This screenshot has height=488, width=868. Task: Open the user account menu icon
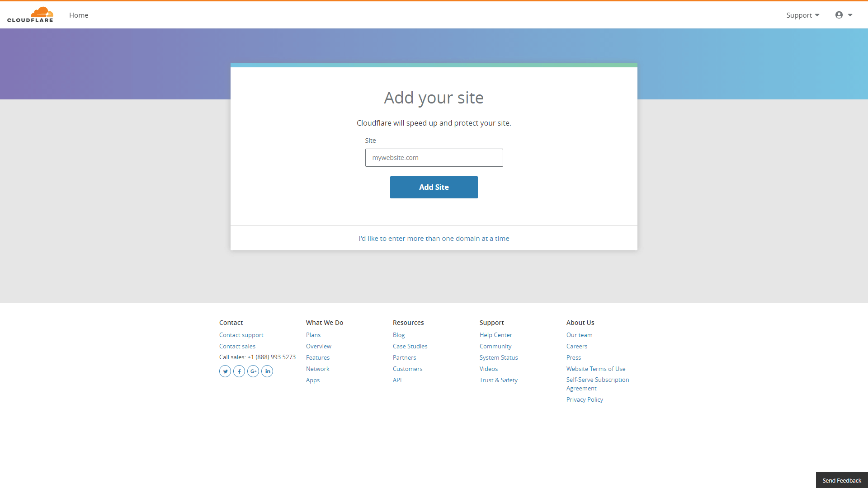(x=844, y=15)
